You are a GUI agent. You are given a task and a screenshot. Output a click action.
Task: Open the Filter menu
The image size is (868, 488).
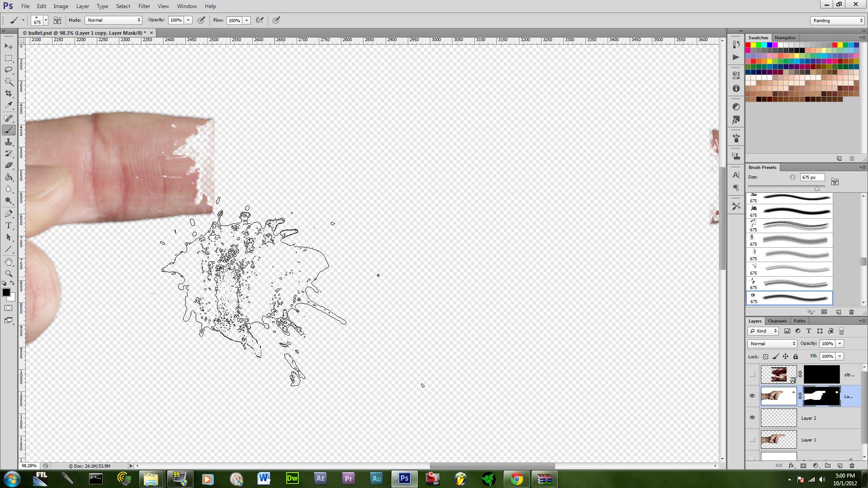(x=144, y=6)
